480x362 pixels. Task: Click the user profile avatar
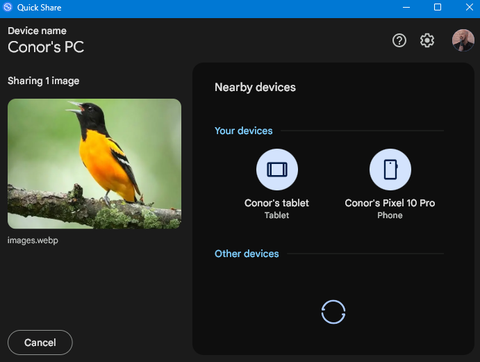[x=463, y=40]
